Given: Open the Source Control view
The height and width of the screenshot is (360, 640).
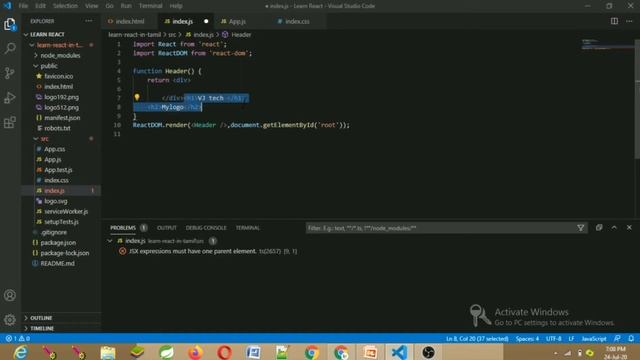Looking at the screenshot, I should (10, 73).
